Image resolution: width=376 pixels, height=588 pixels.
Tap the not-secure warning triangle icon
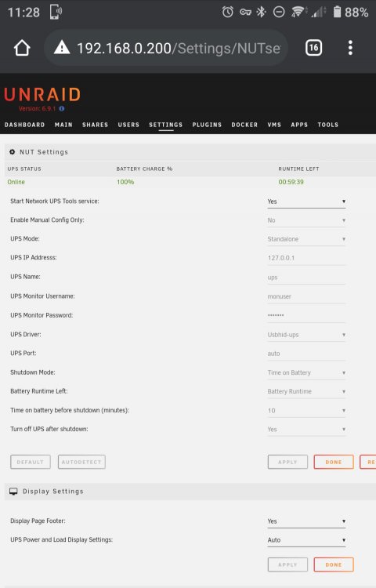[62, 48]
